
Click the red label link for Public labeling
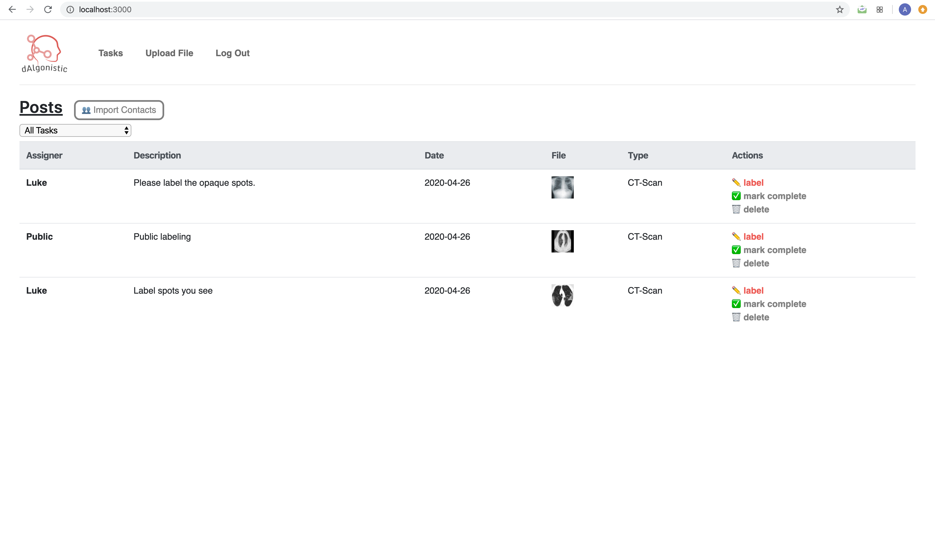coord(753,237)
